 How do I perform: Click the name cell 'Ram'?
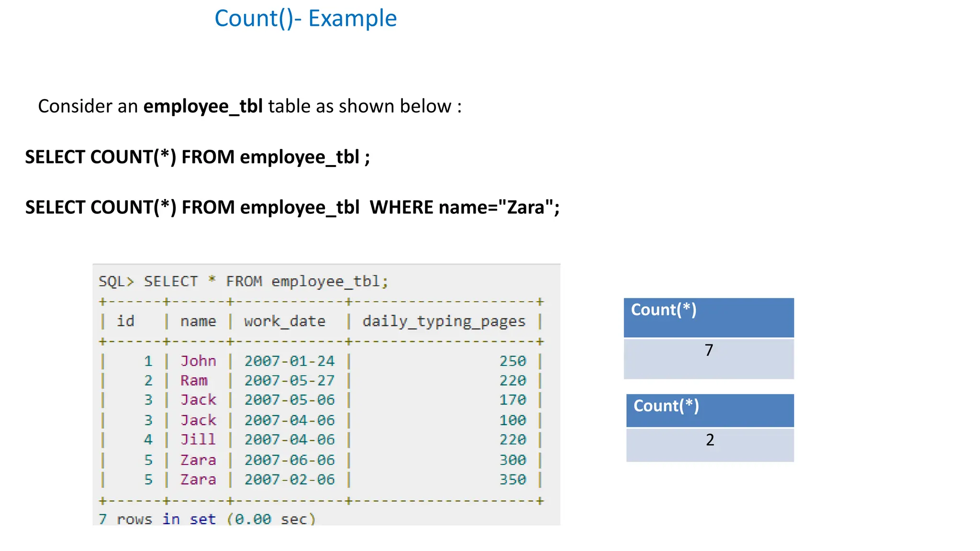(194, 381)
